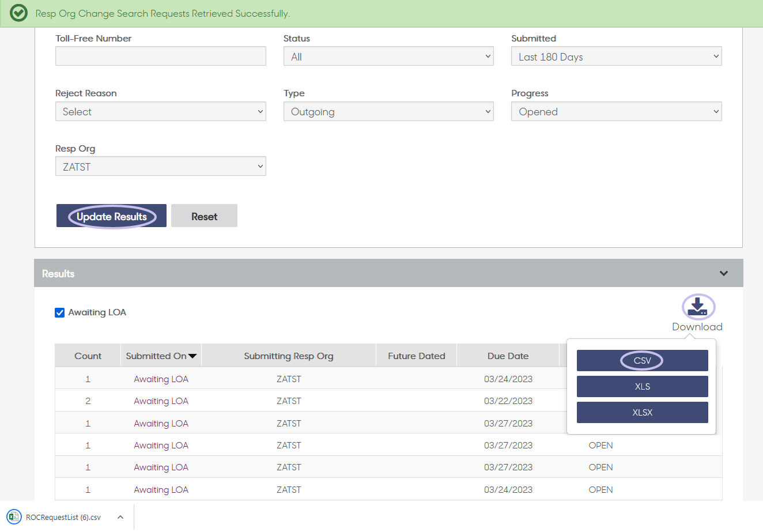Open the Progress dropdown showing Opened
The image size is (763, 532).
[616, 111]
